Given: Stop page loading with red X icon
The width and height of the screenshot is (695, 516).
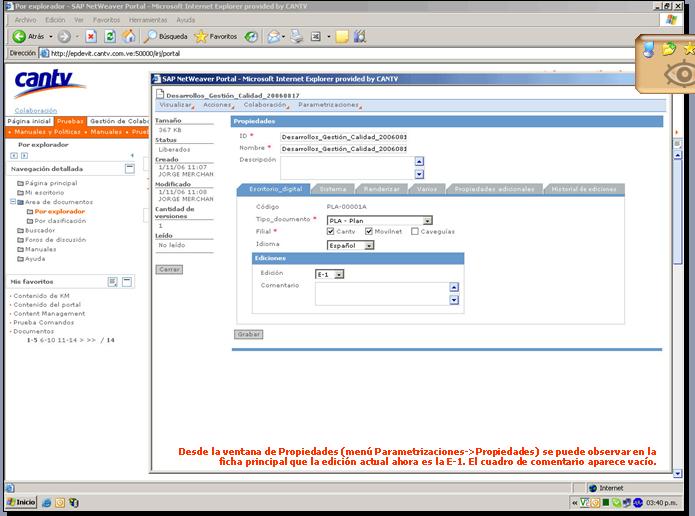Looking at the screenshot, I should pos(91,36).
